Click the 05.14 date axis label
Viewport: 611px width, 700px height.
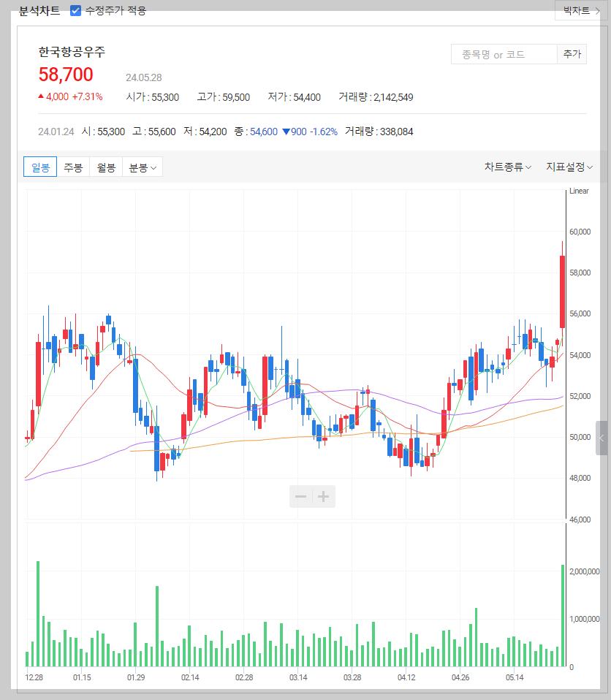click(515, 677)
